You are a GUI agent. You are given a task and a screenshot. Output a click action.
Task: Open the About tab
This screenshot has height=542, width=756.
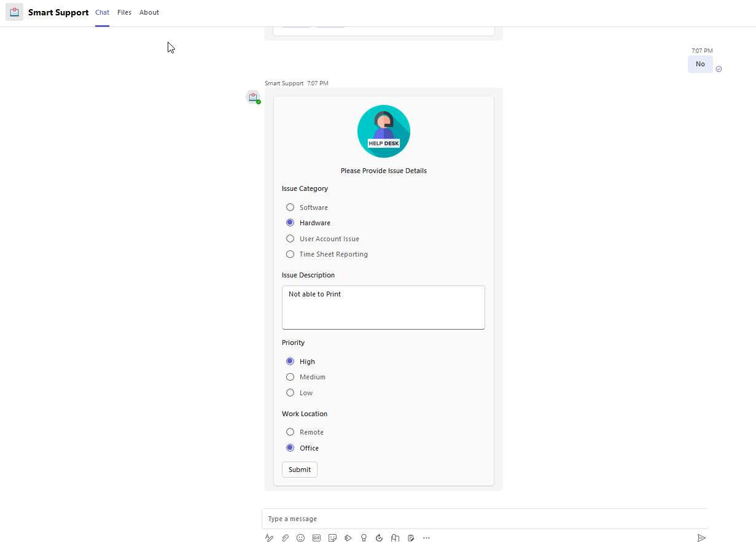click(149, 12)
